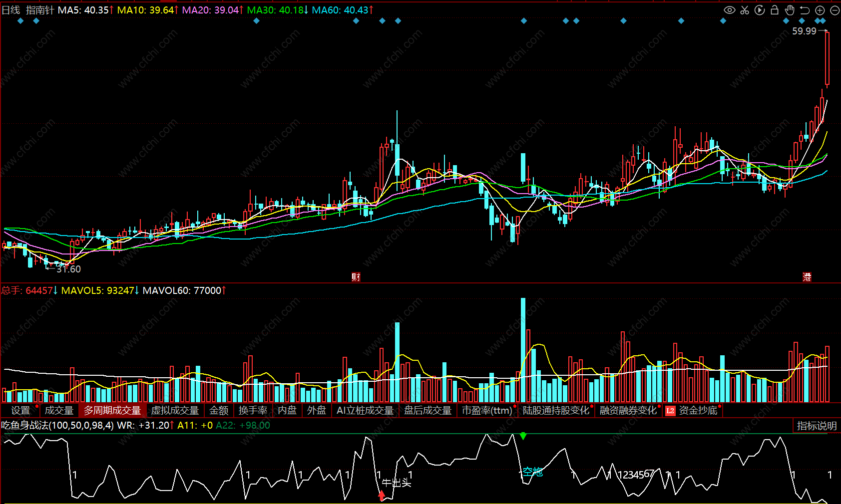The height and width of the screenshot is (504, 841).
Task: Zoom out with the minus circle icon
Action: click(835, 10)
